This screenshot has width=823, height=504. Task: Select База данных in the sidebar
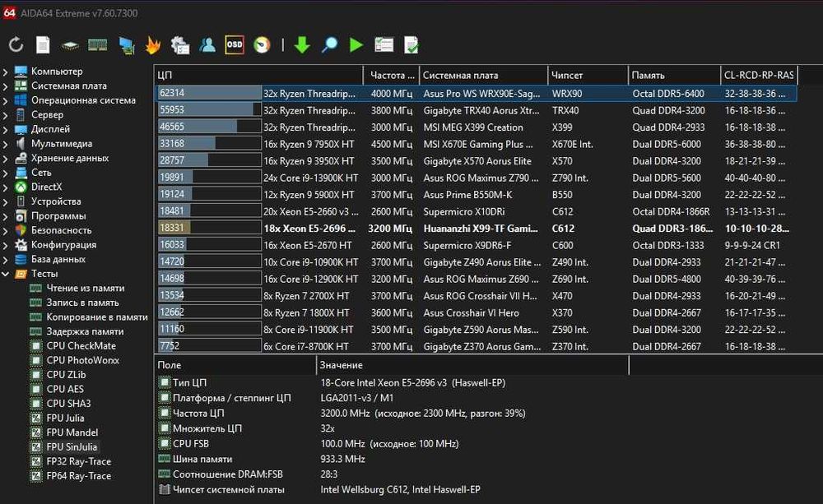pos(58,259)
